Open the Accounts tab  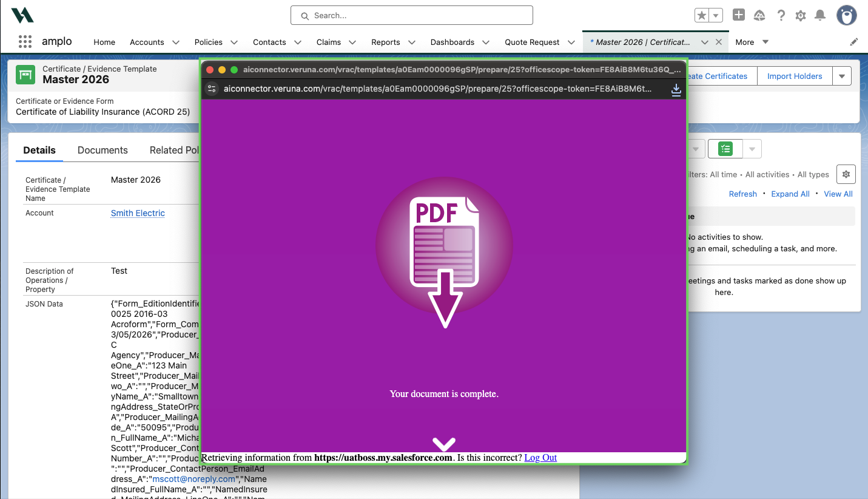[147, 42]
